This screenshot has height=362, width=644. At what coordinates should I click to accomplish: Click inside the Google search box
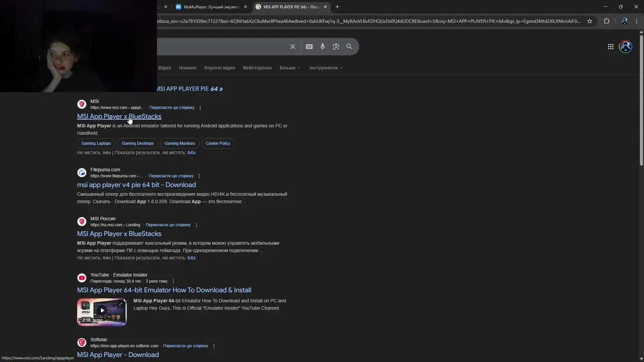221,47
